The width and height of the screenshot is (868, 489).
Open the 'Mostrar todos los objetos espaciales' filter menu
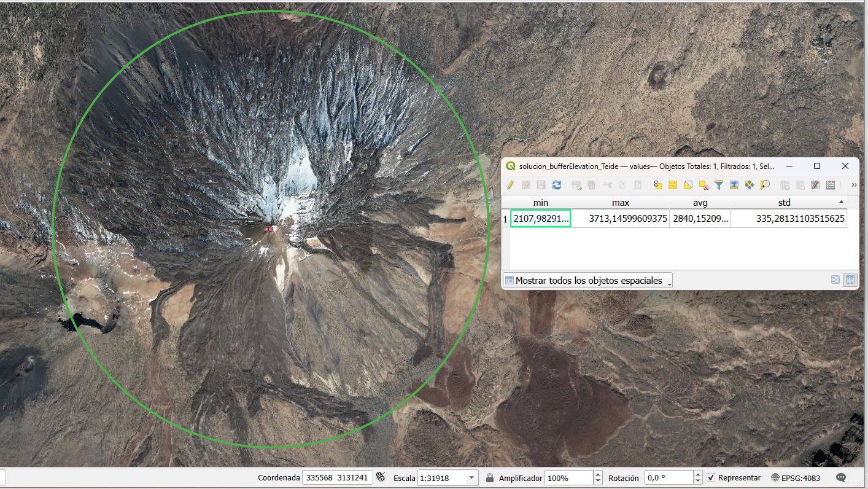click(587, 280)
